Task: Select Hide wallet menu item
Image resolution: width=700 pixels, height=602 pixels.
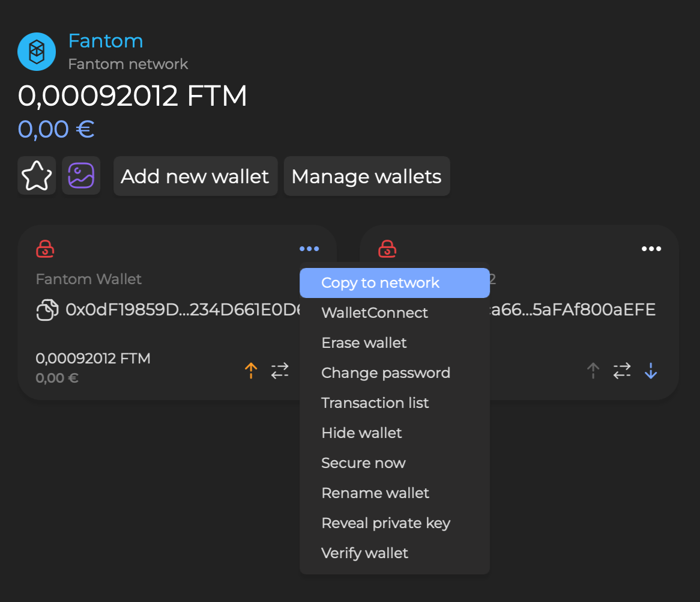Action: (394, 433)
